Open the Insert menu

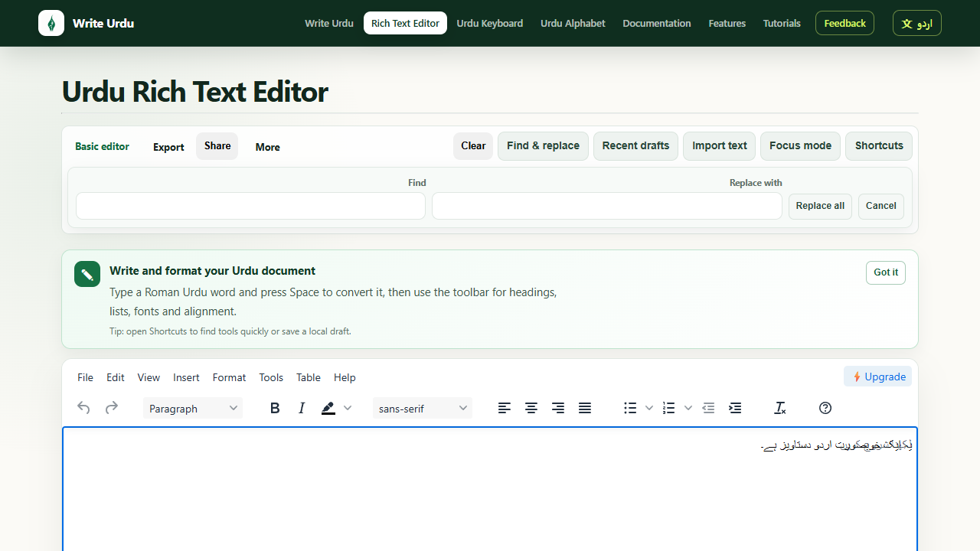click(x=186, y=377)
